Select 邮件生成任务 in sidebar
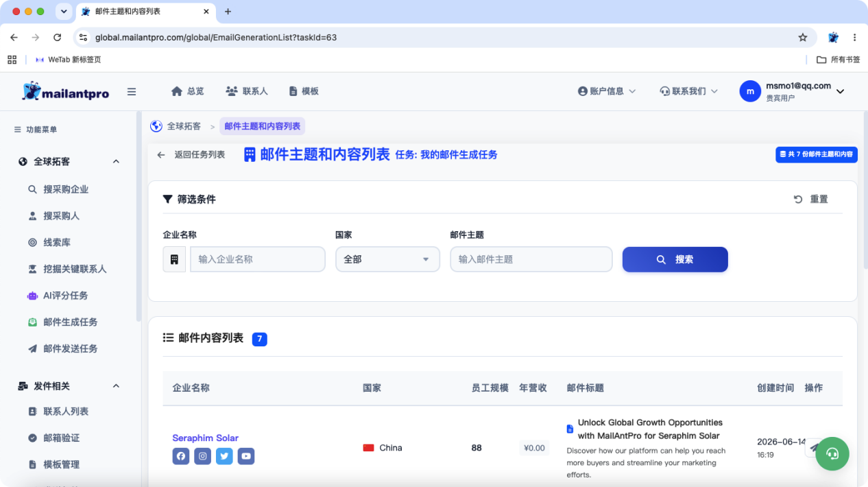This screenshot has width=868, height=487. [x=70, y=322]
